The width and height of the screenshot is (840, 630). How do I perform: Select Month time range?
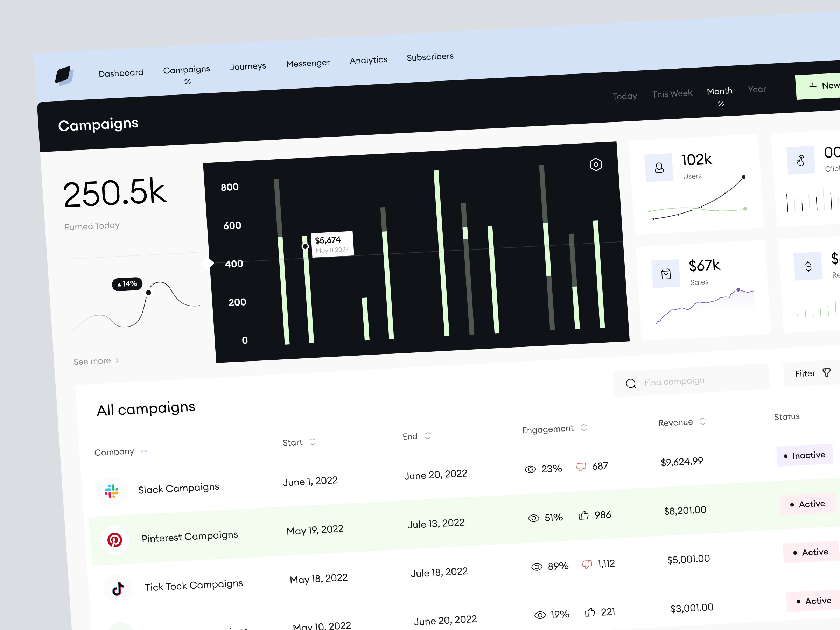pyautogui.click(x=720, y=91)
